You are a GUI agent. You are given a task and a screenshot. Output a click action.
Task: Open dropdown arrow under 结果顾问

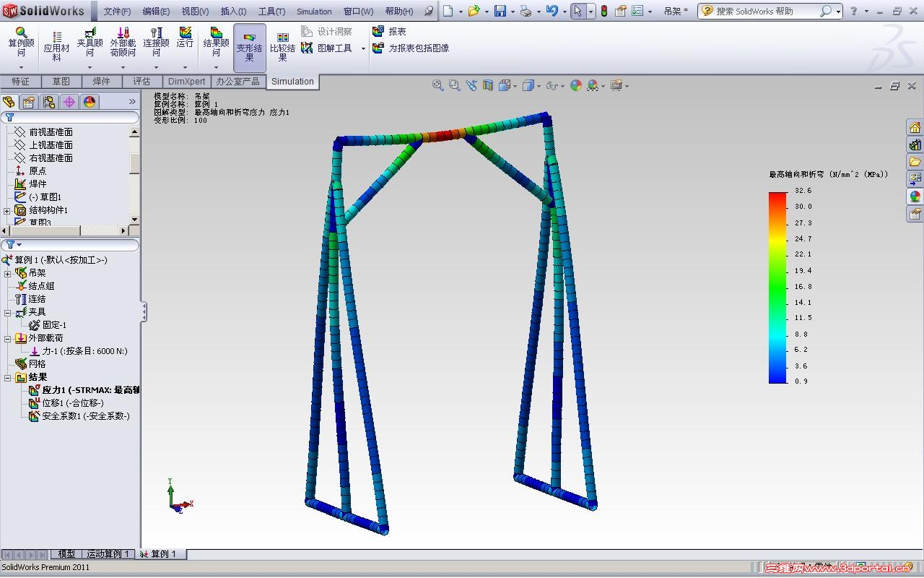coord(216,67)
